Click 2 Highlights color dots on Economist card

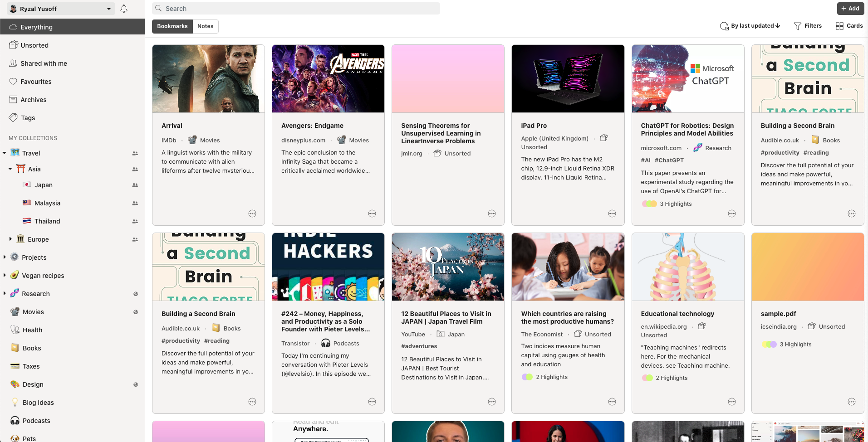(527, 377)
